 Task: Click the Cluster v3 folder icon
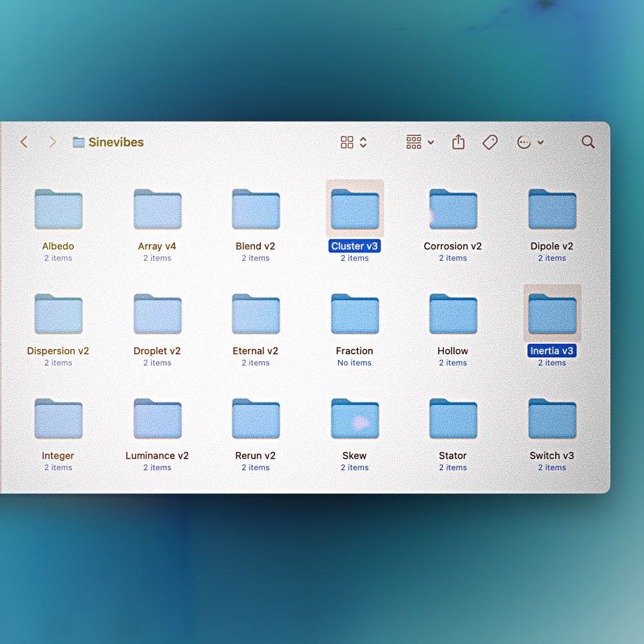pos(355,209)
